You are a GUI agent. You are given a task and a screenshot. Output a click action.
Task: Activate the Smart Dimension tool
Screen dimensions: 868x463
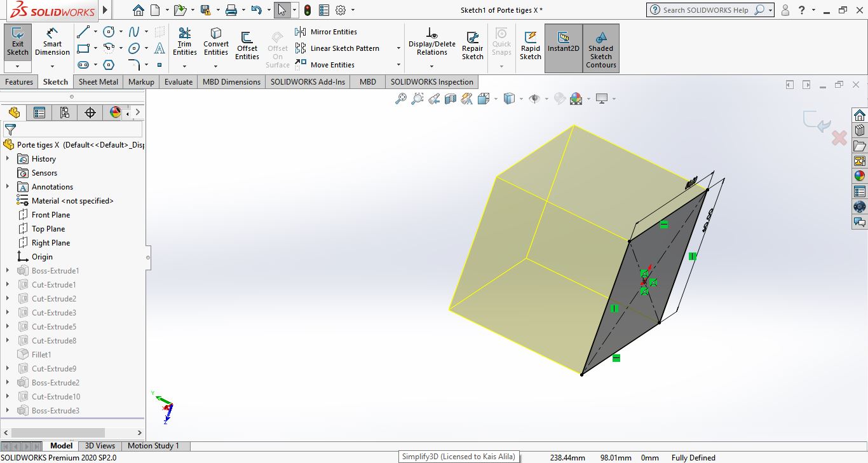coord(52,41)
